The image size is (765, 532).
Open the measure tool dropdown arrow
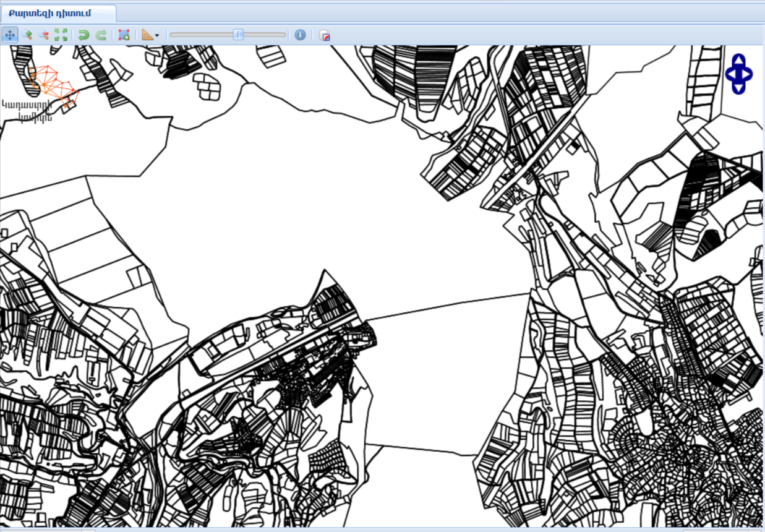157,36
